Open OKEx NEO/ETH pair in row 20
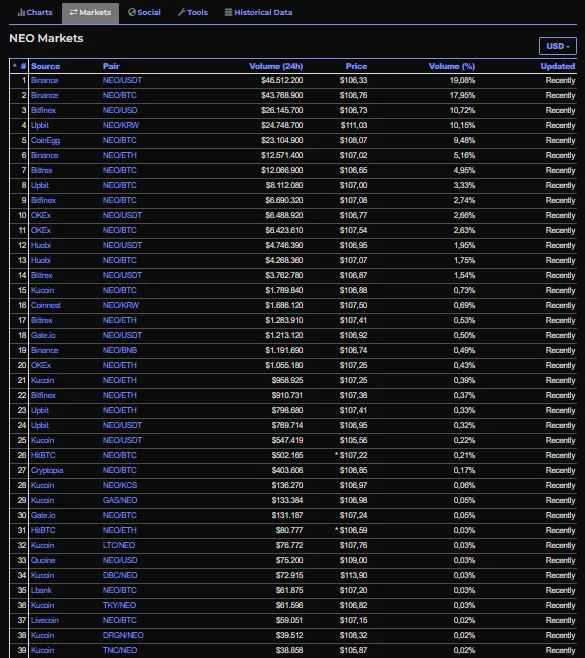 [x=120, y=366]
